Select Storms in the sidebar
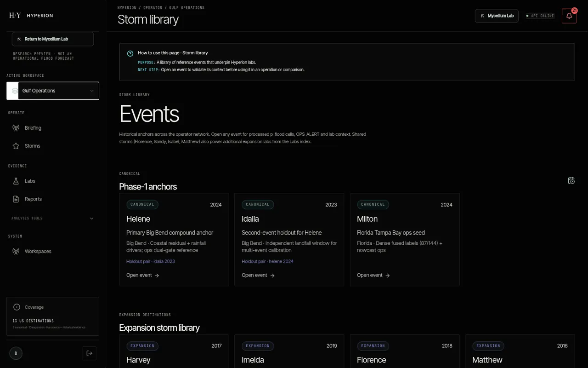The width and height of the screenshot is (588, 368). pos(53,146)
